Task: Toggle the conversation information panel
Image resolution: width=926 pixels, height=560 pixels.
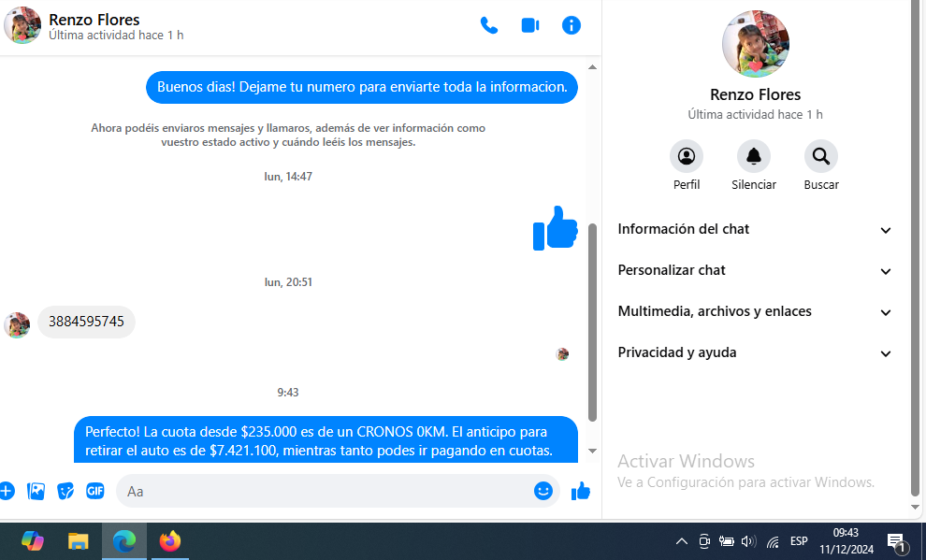Action: pyautogui.click(x=572, y=25)
